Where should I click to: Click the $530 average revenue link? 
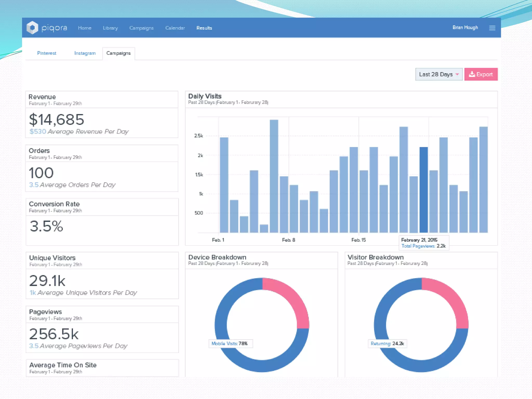point(38,132)
